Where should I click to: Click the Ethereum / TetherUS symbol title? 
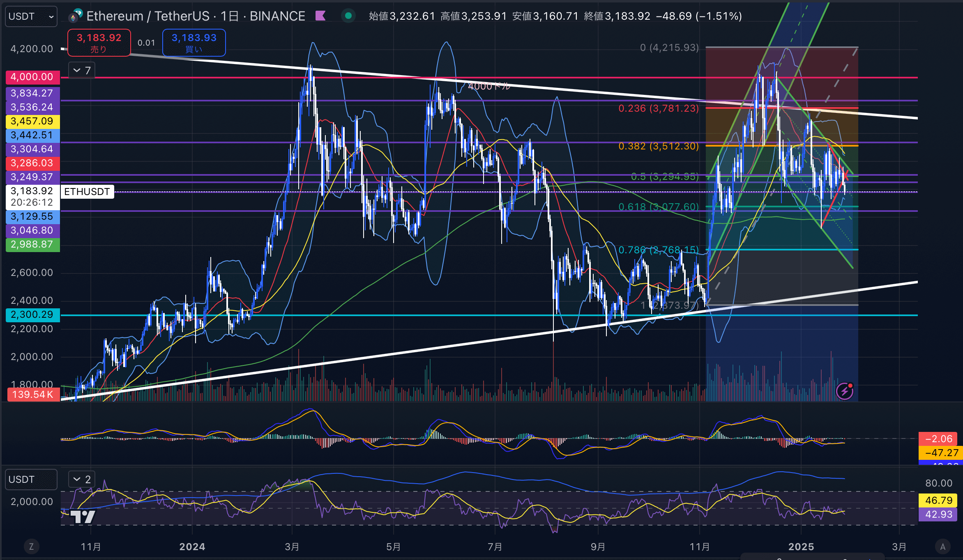[196, 16]
